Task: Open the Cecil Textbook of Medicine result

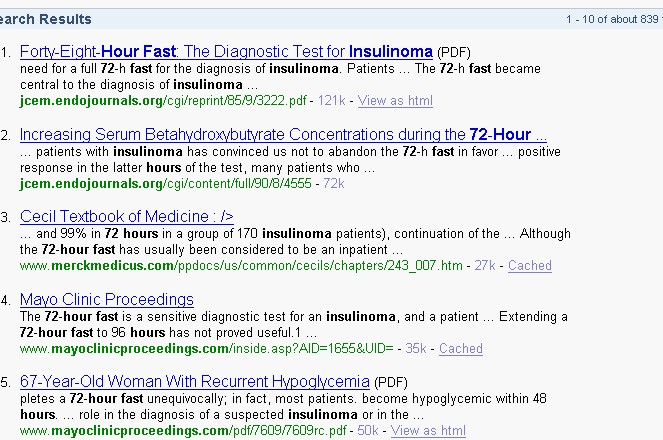Action: pos(126,217)
